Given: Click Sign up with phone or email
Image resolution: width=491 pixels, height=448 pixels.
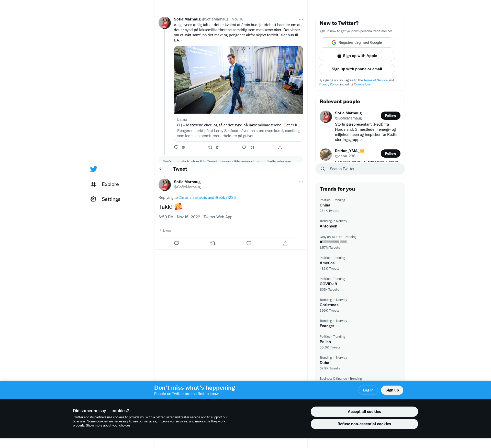Looking at the screenshot, I should pyautogui.click(x=357, y=69).
